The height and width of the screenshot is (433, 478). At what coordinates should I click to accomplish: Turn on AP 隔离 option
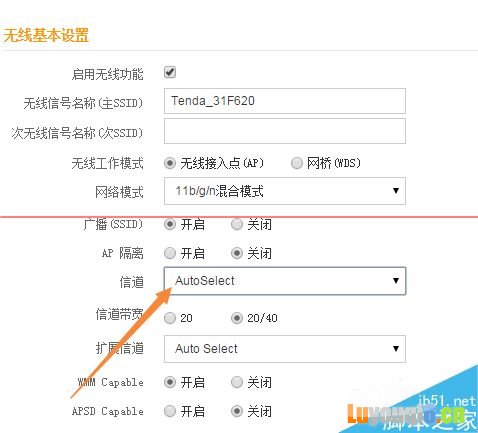pyautogui.click(x=170, y=253)
